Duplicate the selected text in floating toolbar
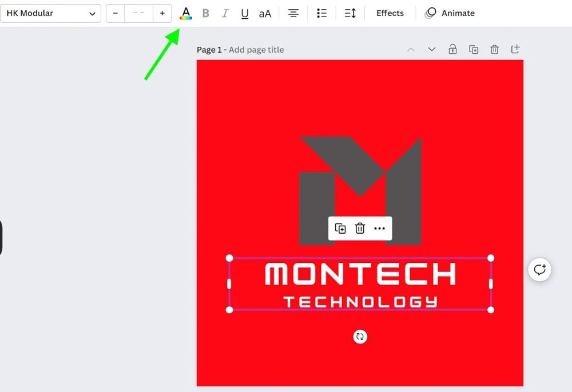This screenshot has width=572, height=392. tap(340, 229)
